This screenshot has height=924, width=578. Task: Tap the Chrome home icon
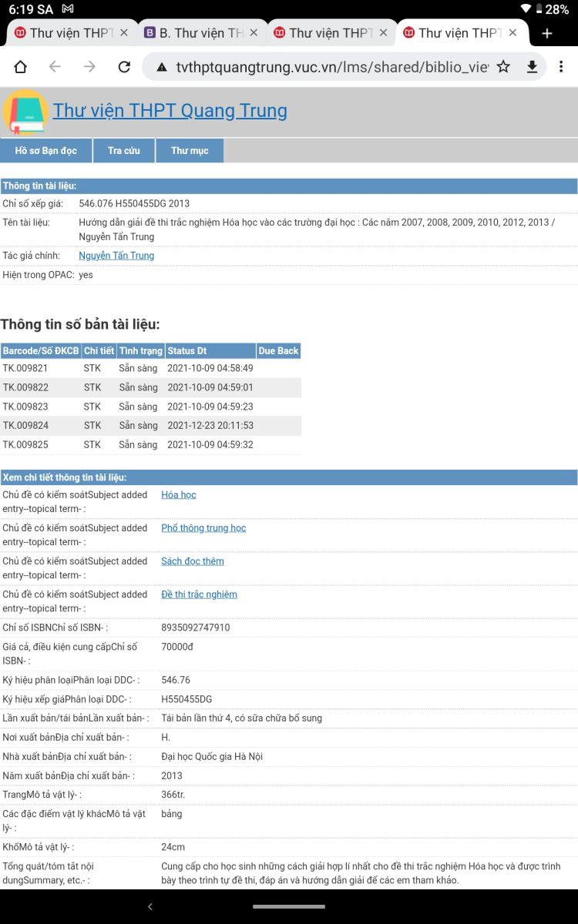pos(21,67)
